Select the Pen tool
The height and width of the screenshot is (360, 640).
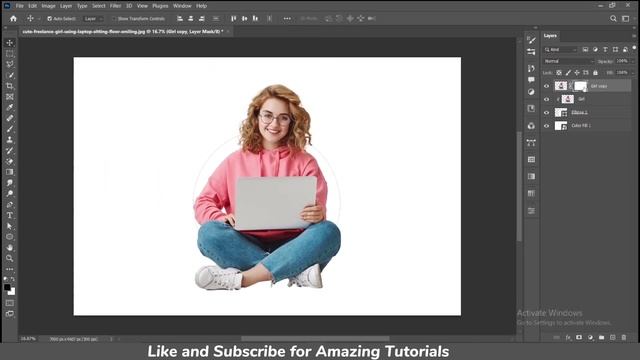pyautogui.click(x=10, y=204)
